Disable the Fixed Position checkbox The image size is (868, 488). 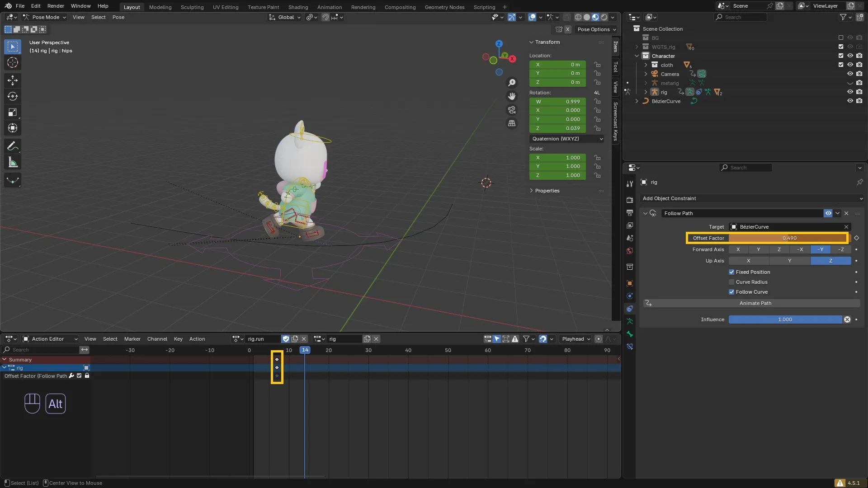point(731,272)
